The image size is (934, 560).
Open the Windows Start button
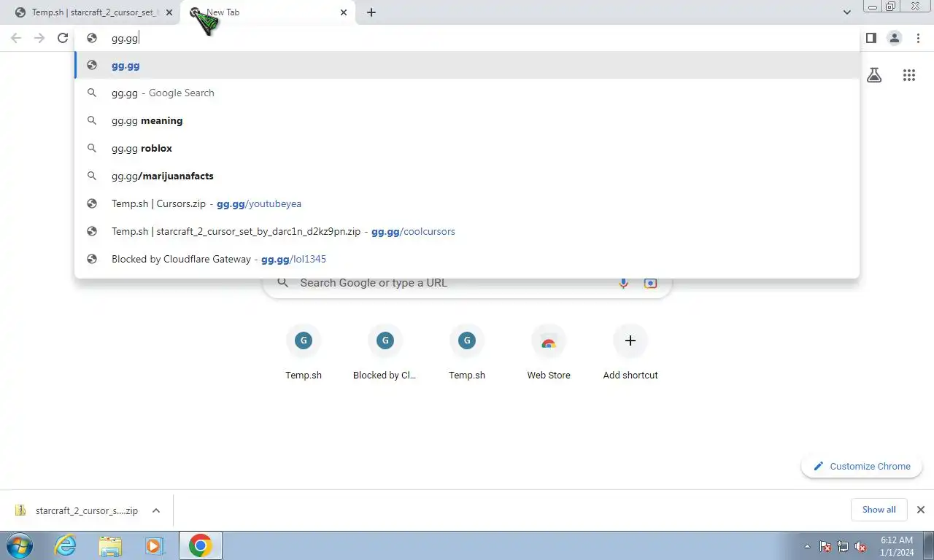tap(19, 545)
